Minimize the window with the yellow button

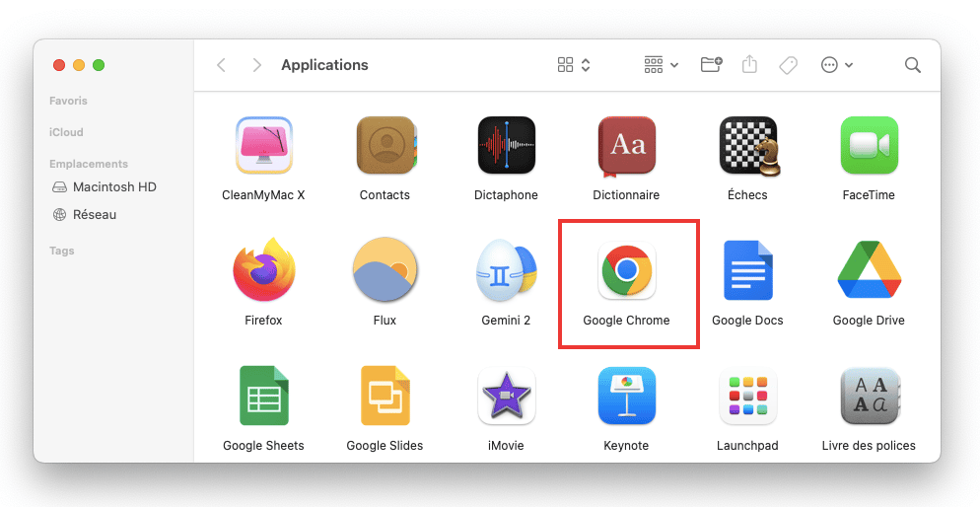pos(79,65)
